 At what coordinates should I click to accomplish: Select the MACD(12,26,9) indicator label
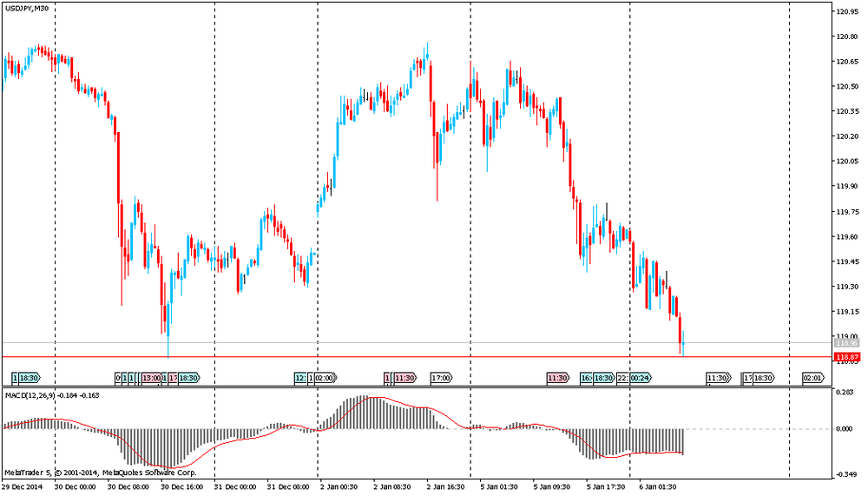pos(32,395)
